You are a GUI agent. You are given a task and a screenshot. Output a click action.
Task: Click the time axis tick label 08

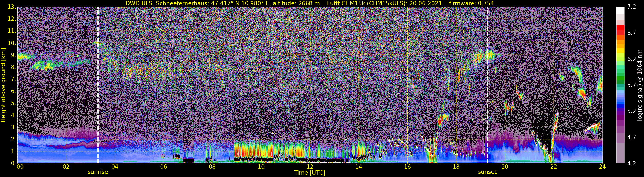pos(212,167)
